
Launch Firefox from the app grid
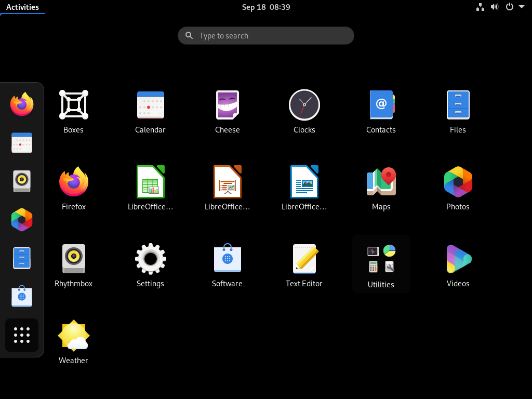click(x=74, y=188)
